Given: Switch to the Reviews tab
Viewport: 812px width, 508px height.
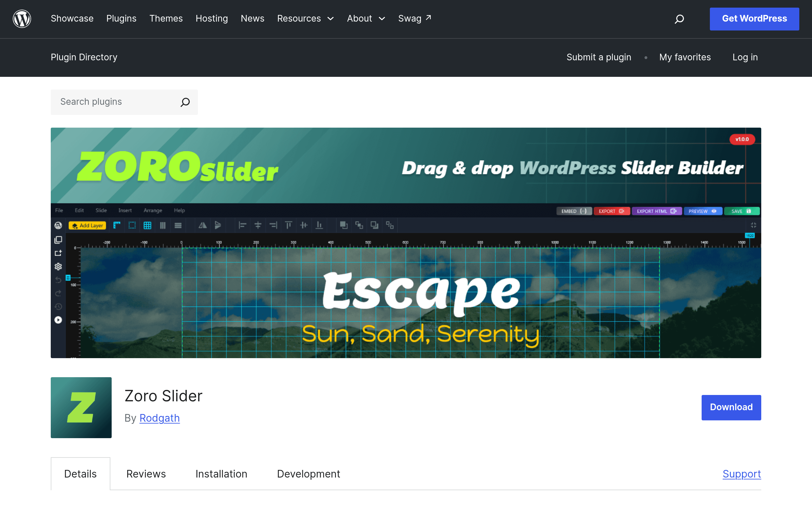Looking at the screenshot, I should click(x=146, y=474).
